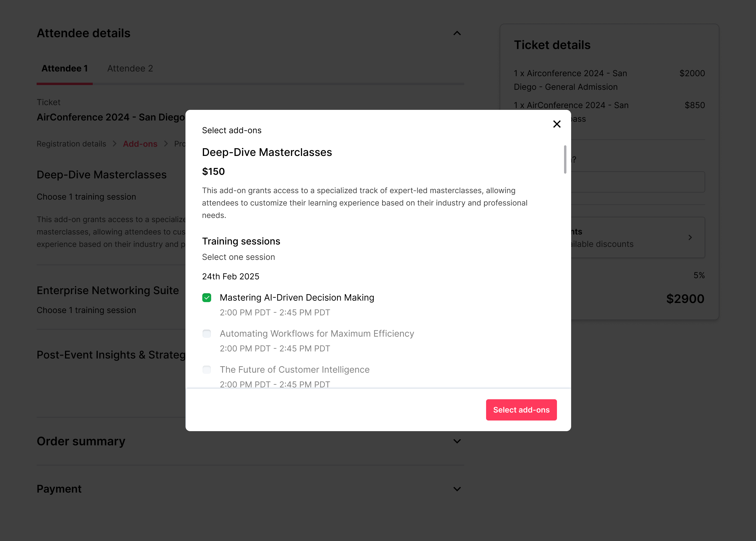Close the Select add-ons dialog
Image resolution: width=756 pixels, height=541 pixels.
(556, 124)
